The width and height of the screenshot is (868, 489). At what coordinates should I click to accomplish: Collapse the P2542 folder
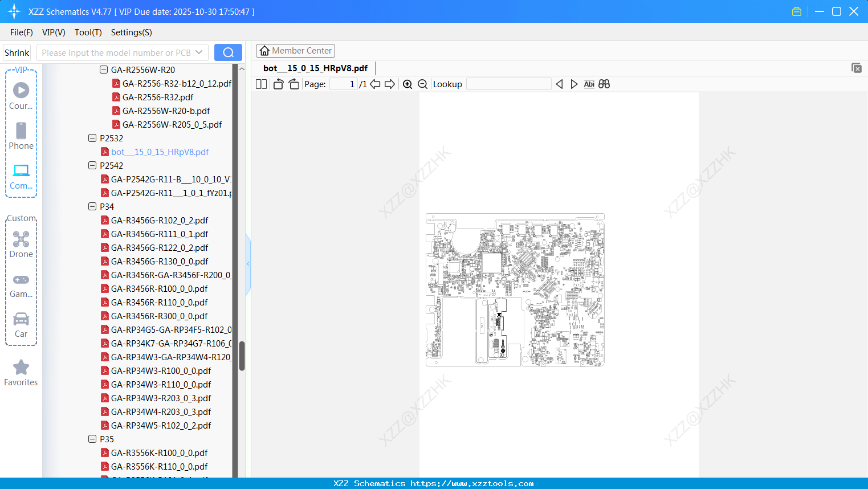tap(92, 165)
